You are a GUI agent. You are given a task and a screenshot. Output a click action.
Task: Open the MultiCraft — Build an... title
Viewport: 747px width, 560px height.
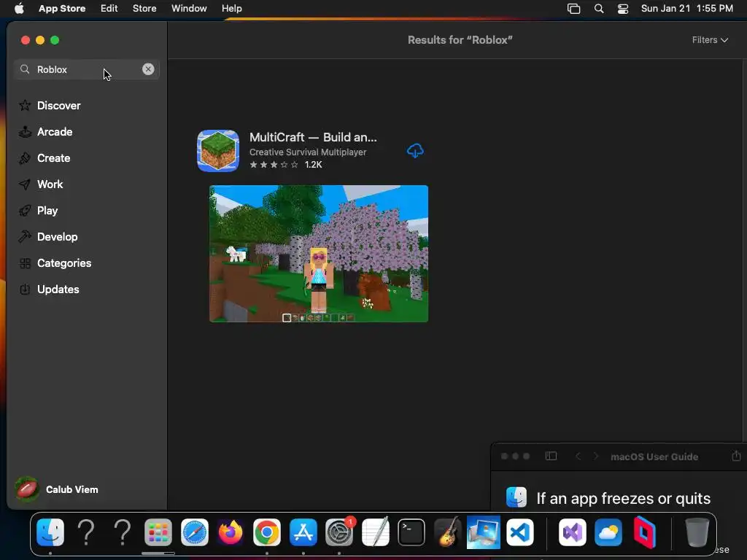313,137
